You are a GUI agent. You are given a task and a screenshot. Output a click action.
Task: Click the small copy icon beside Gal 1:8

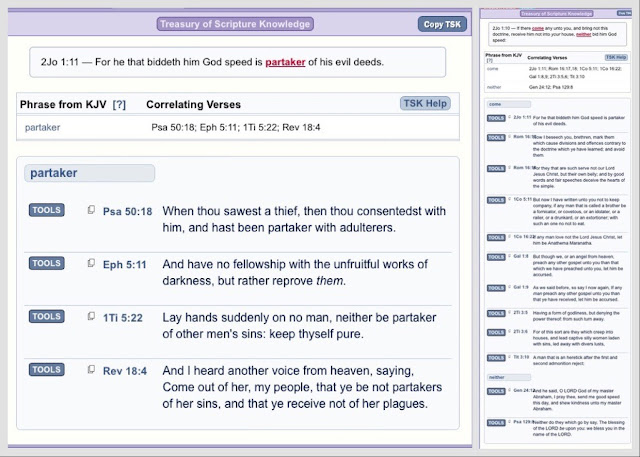coord(509,256)
